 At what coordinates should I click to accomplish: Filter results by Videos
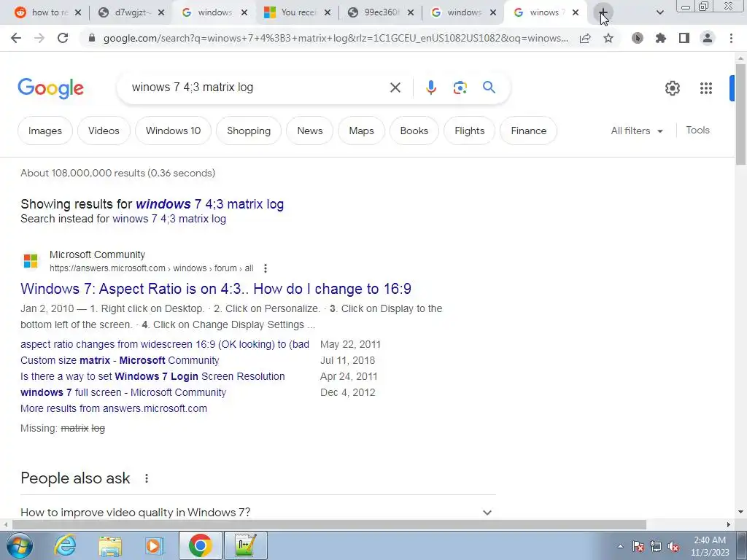pos(104,131)
